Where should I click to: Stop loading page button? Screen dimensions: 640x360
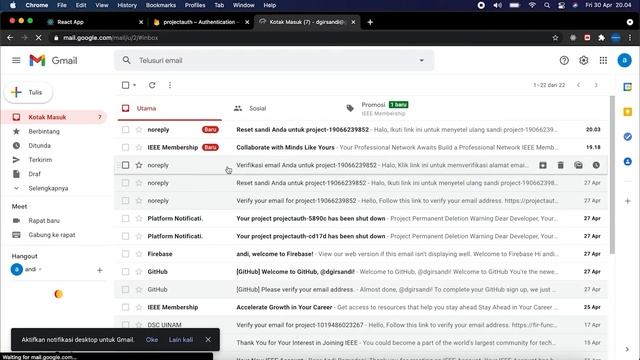pos(38,38)
